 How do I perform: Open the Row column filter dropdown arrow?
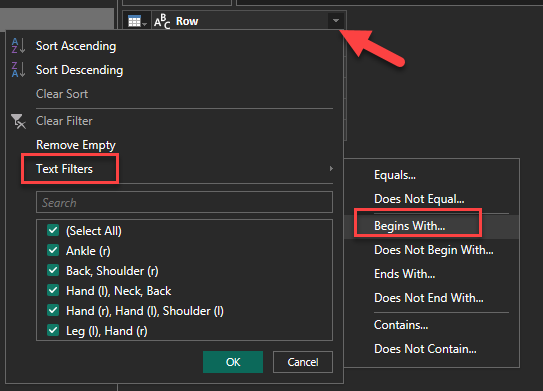(336, 21)
